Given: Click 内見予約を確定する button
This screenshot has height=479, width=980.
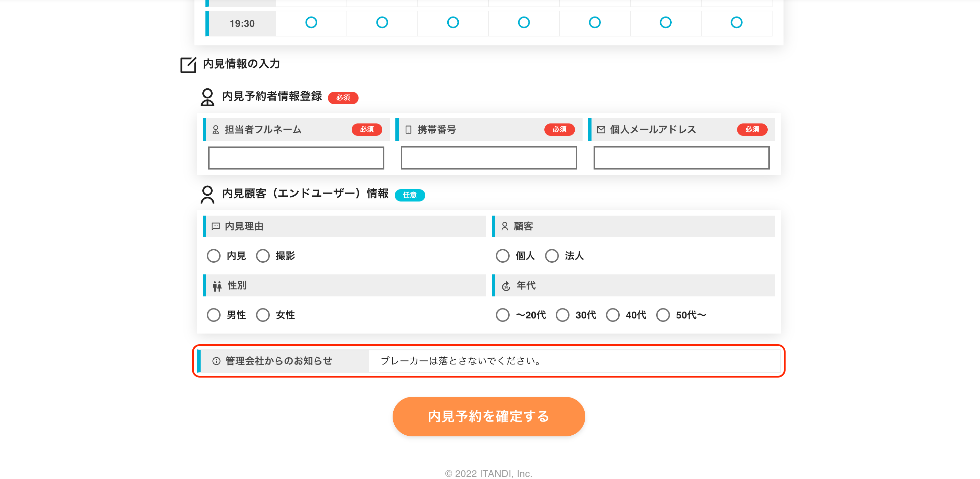Looking at the screenshot, I should tap(489, 417).
